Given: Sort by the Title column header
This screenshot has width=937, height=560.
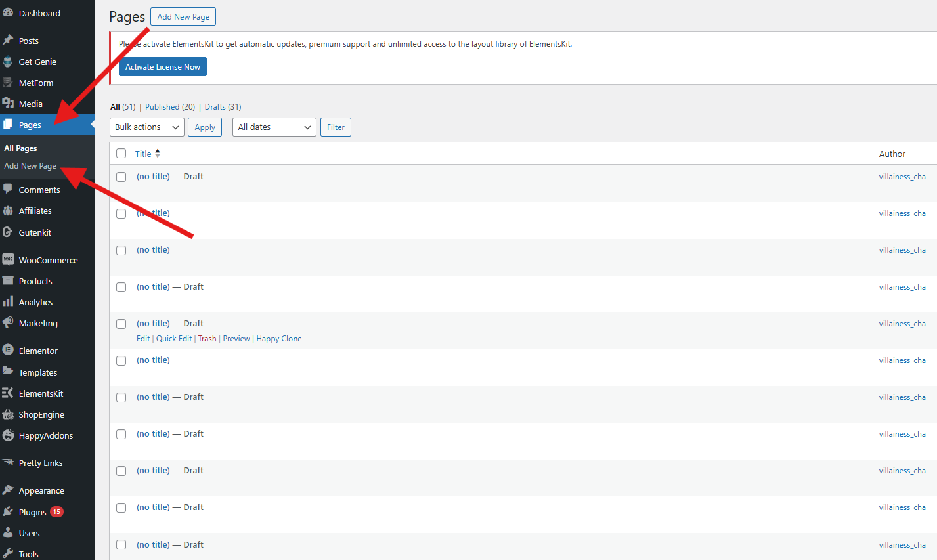Looking at the screenshot, I should pos(143,154).
